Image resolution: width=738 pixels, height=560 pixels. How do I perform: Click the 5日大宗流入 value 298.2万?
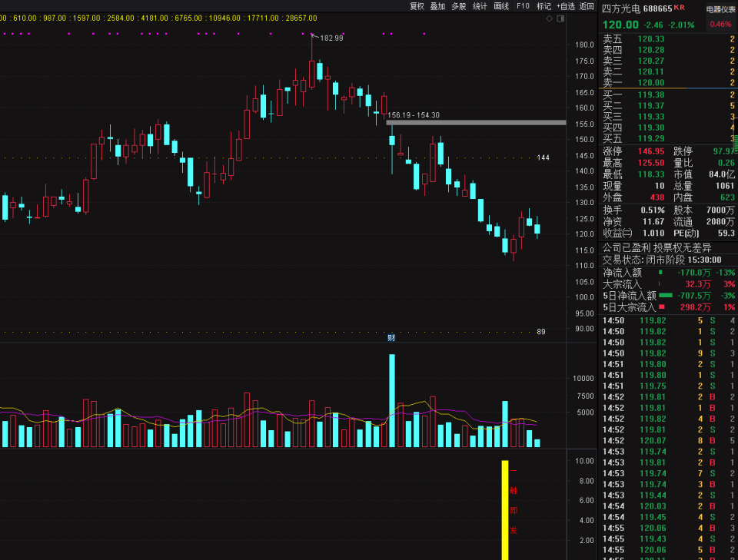695,307
